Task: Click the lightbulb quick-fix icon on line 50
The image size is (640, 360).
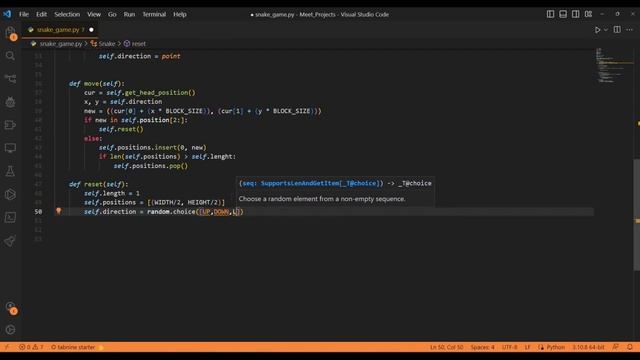Action: (x=58, y=211)
